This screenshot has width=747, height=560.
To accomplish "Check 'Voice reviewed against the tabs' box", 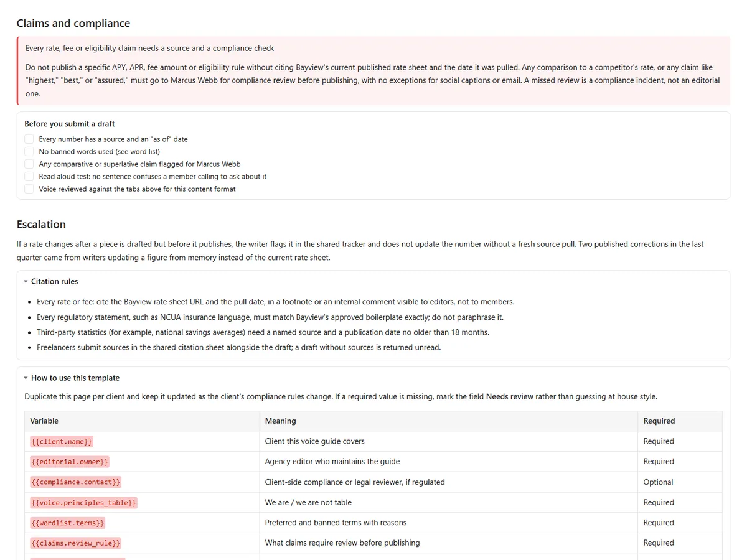I will pyautogui.click(x=29, y=189).
